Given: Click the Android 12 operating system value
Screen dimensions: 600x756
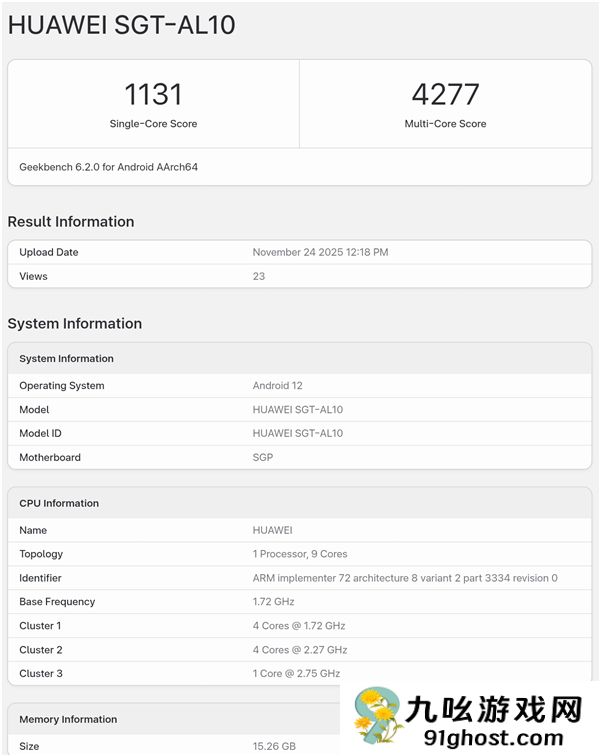Looking at the screenshot, I should (278, 386).
